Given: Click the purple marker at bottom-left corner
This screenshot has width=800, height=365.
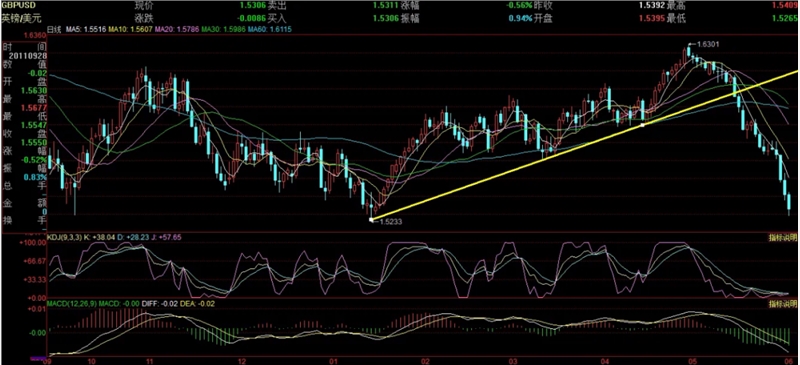Looking at the screenshot, I should tap(37, 359).
